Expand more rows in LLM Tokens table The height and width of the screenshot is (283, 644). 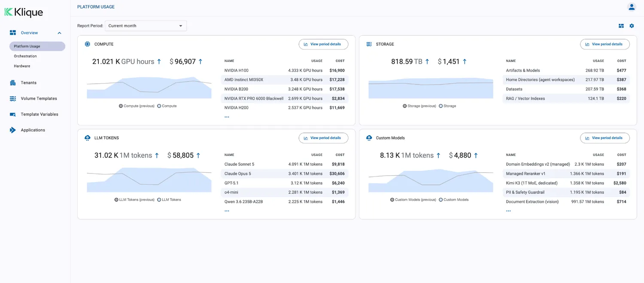227,211
